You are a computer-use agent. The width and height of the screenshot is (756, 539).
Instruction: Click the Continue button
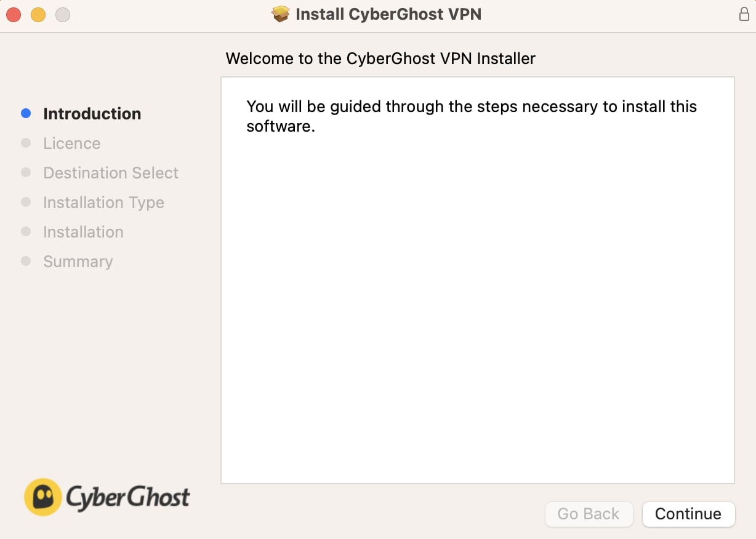click(688, 514)
